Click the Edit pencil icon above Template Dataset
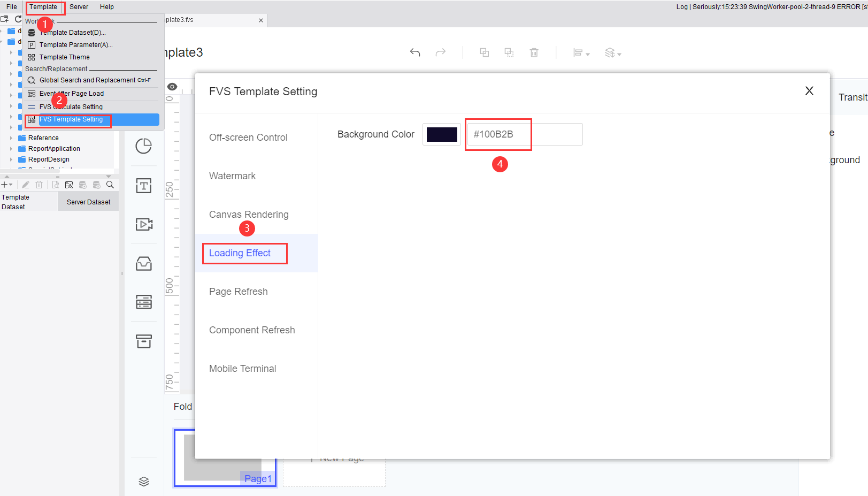The width and height of the screenshot is (868, 496). (x=25, y=184)
